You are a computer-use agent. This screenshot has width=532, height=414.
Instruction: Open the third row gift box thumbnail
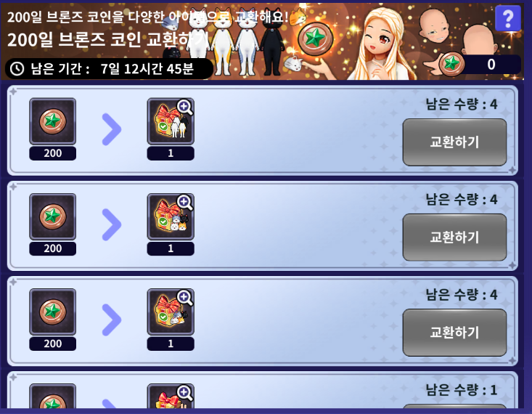[x=171, y=312]
